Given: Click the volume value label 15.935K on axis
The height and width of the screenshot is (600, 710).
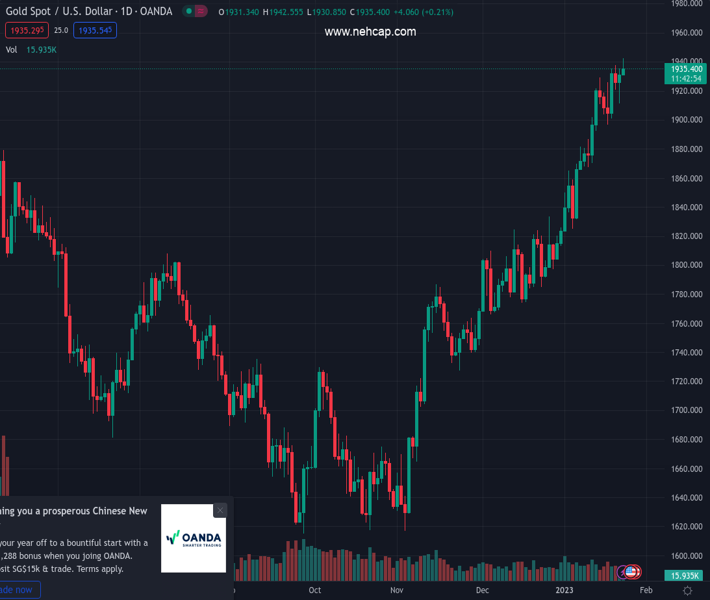Looking at the screenshot, I should pyautogui.click(x=684, y=576).
